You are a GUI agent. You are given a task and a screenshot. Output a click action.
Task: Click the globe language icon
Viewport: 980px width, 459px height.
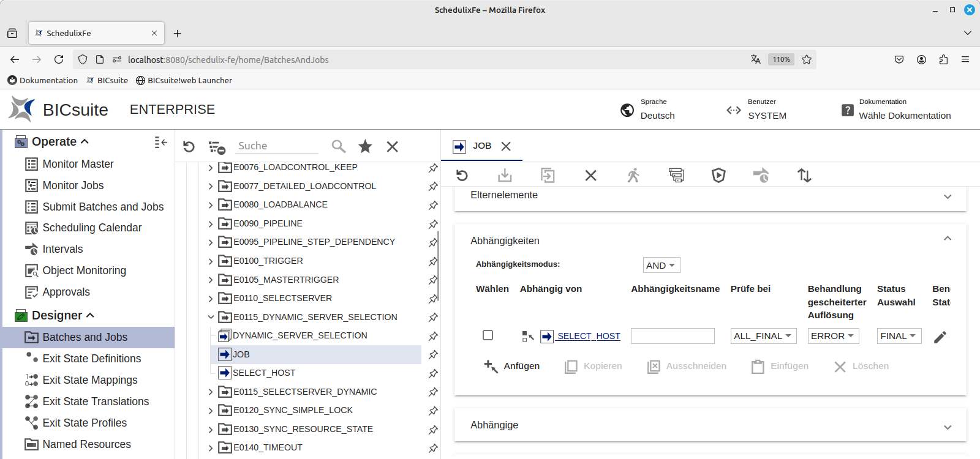(x=627, y=110)
